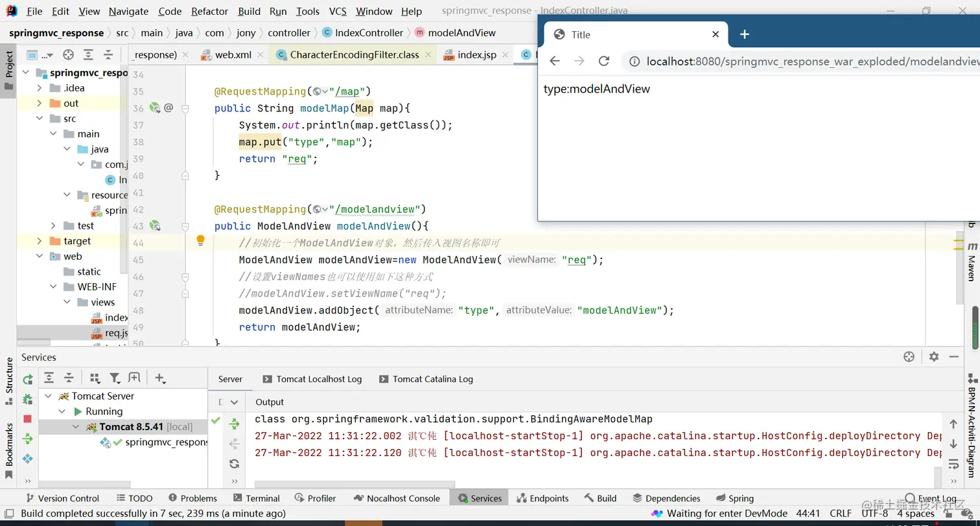The image size is (980, 526).
Task: Open the Refactor menu
Action: (x=209, y=11)
